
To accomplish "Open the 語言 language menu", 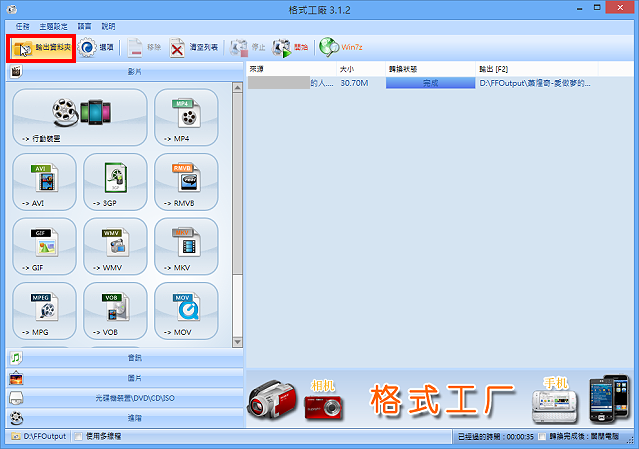I will (85, 26).
